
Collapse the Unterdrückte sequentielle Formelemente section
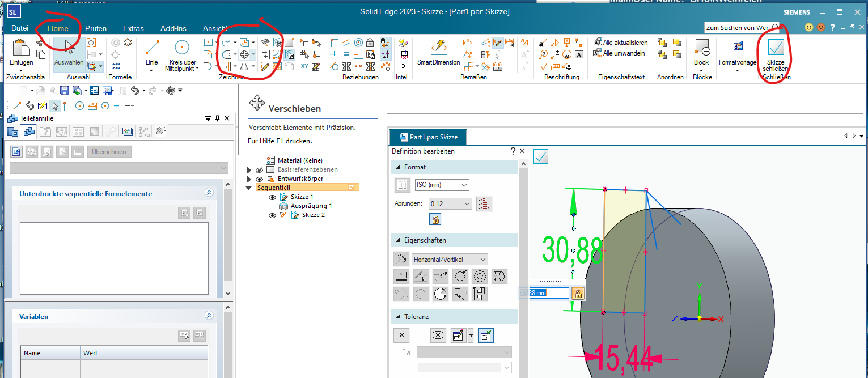tap(209, 193)
